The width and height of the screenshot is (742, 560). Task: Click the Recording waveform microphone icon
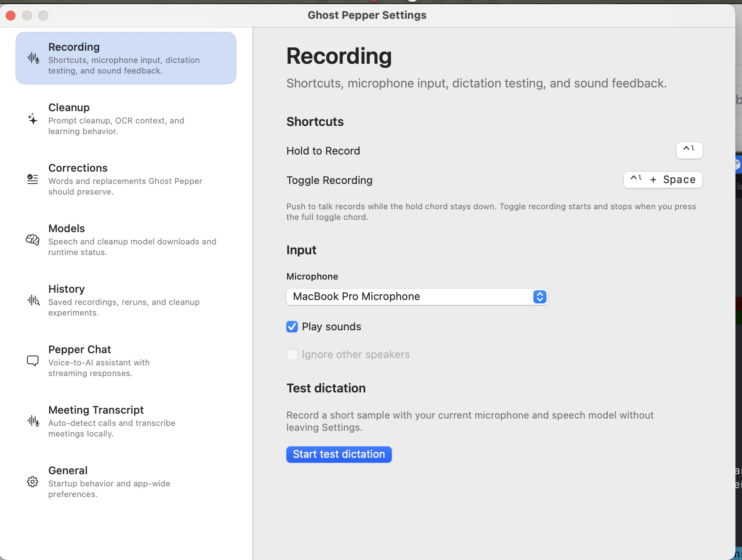(34, 58)
